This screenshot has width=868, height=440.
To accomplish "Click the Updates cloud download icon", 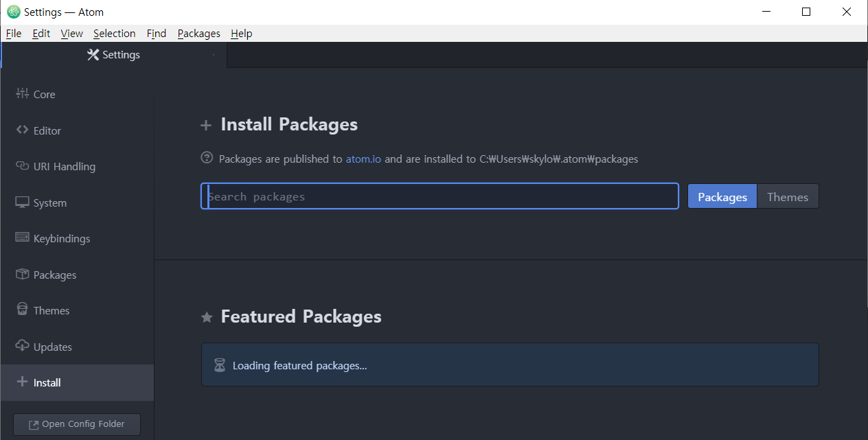I will tap(22, 346).
